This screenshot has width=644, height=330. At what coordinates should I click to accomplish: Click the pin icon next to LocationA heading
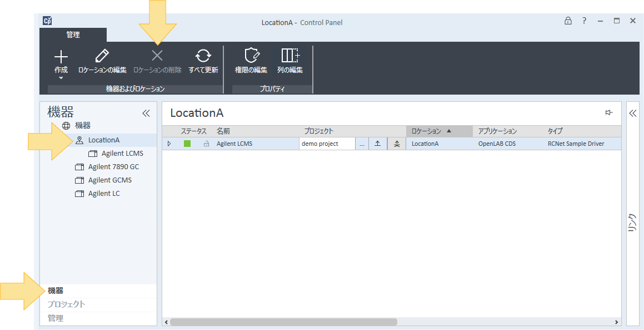609,113
